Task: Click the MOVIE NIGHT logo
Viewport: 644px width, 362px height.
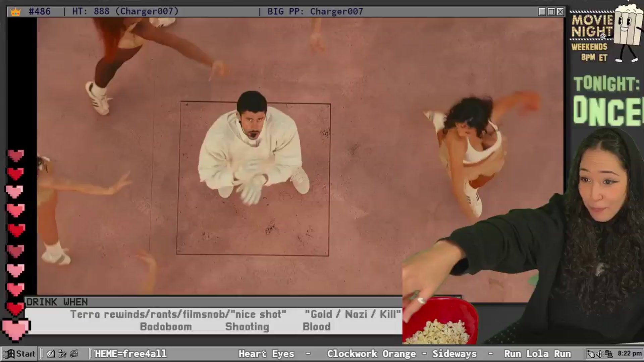Action: [592, 26]
